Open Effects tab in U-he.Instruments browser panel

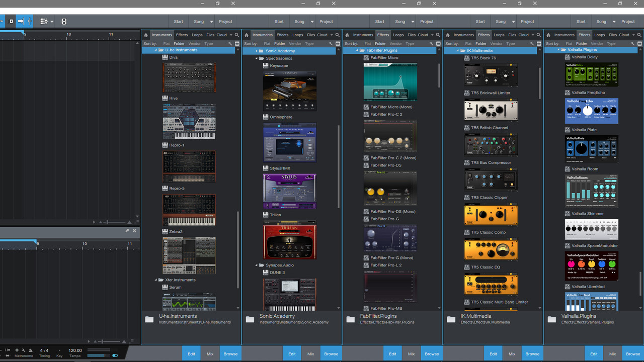pyautogui.click(x=182, y=35)
